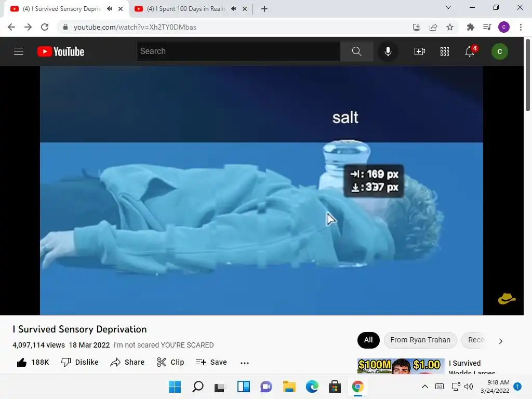Screen dimensions: 532x399
Task: Click the page vertical scrollbar
Action: [x=528, y=75]
